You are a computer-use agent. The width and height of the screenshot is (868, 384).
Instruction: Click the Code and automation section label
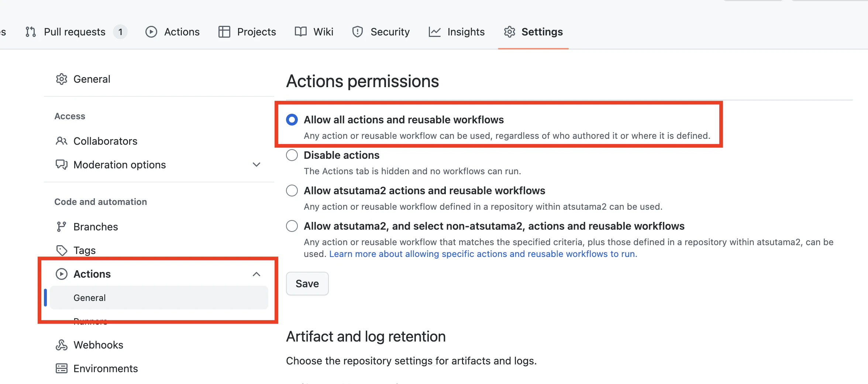click(100, 202)
